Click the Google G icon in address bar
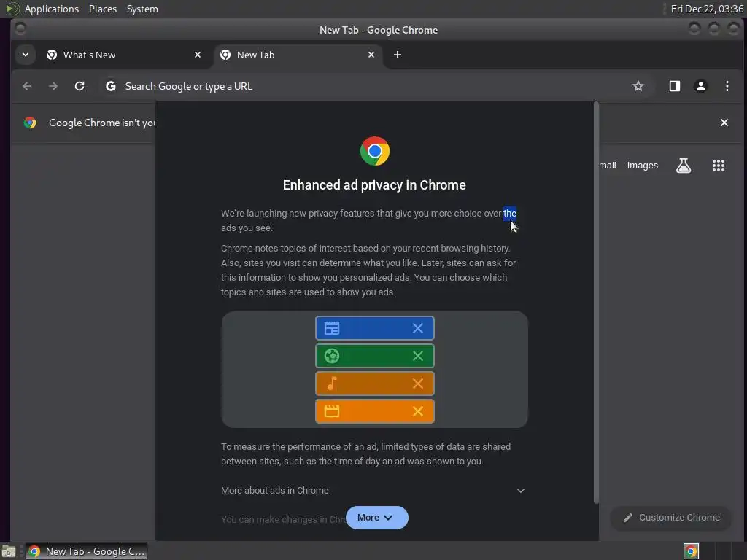This screenshot has height=560, width=747. click(111, 86)
